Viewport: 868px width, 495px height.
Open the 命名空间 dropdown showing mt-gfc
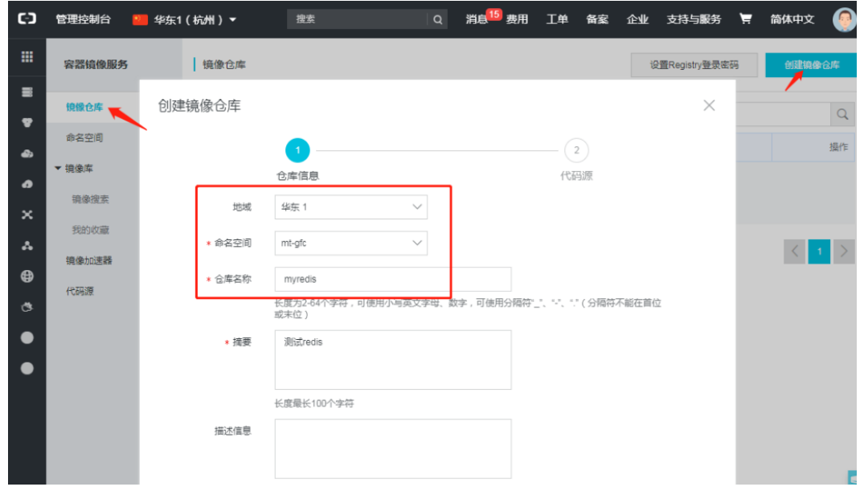coord(351,243)
